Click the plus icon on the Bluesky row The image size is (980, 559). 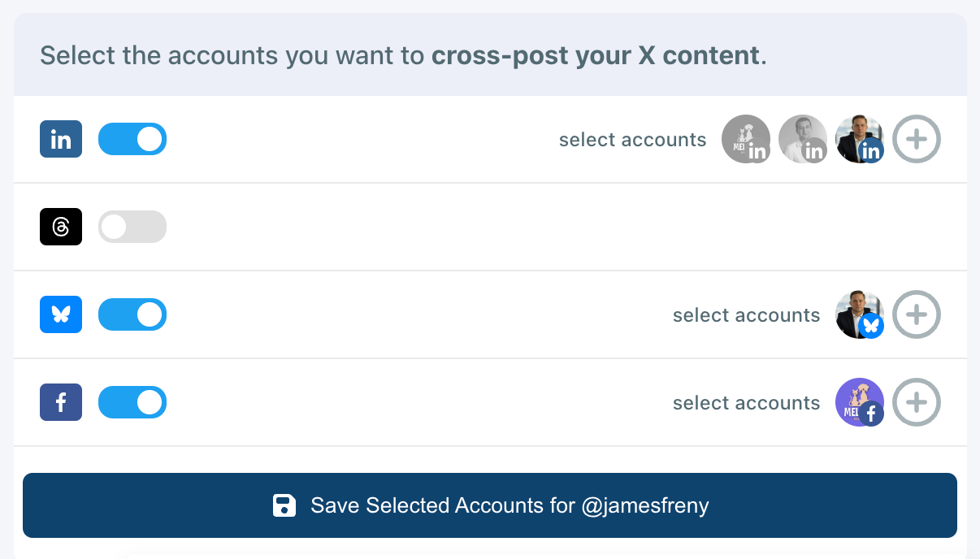click(x=917, y=314)
